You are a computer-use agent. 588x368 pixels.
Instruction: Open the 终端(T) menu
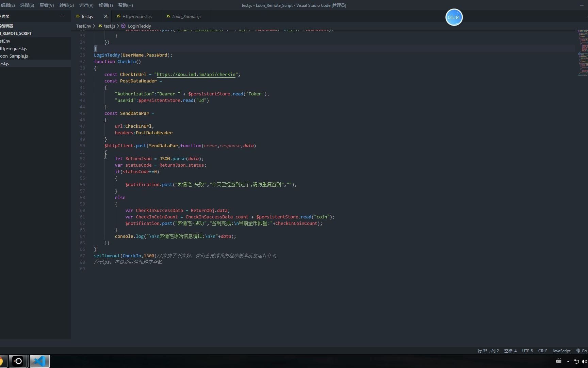tap(105, 5)
